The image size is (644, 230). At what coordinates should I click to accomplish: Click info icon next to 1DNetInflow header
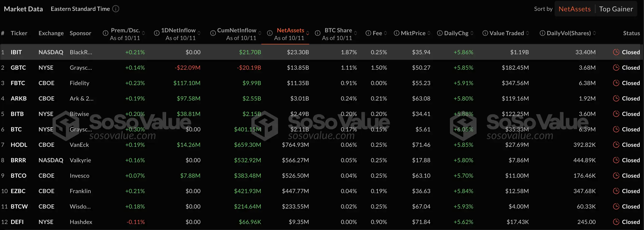(157, 33)
